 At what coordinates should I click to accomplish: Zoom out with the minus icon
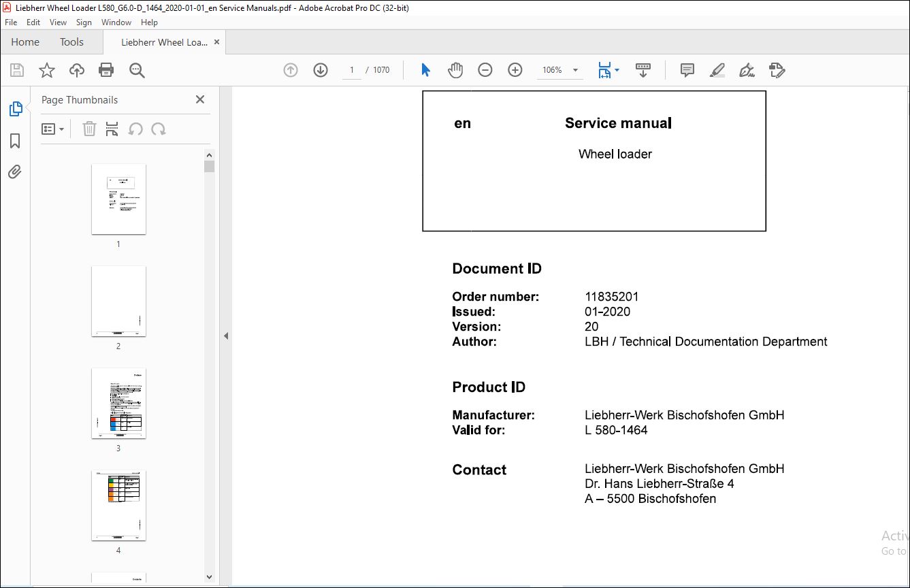[x=485, y=70]
